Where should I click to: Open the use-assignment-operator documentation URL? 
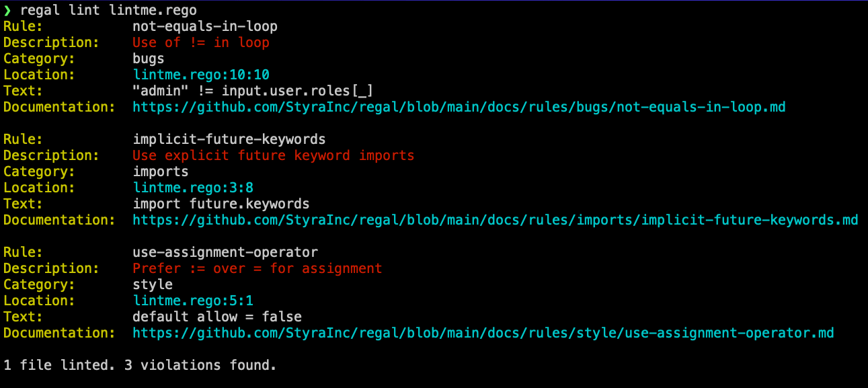click(x=483, y=333)
